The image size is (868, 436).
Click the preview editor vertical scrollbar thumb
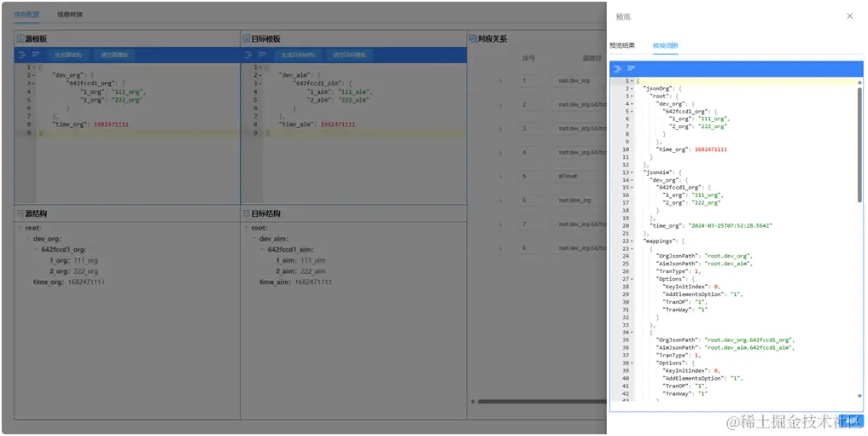pyautogui.click(x=859, y=144)
